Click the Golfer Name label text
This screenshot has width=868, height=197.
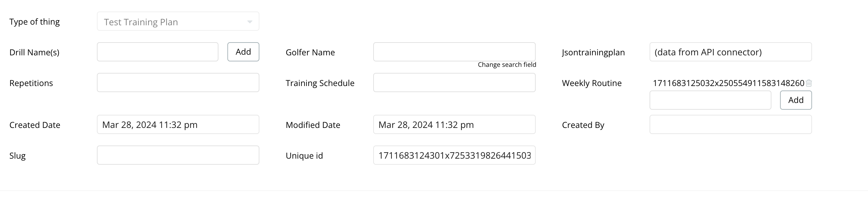(x=310, y=52)
